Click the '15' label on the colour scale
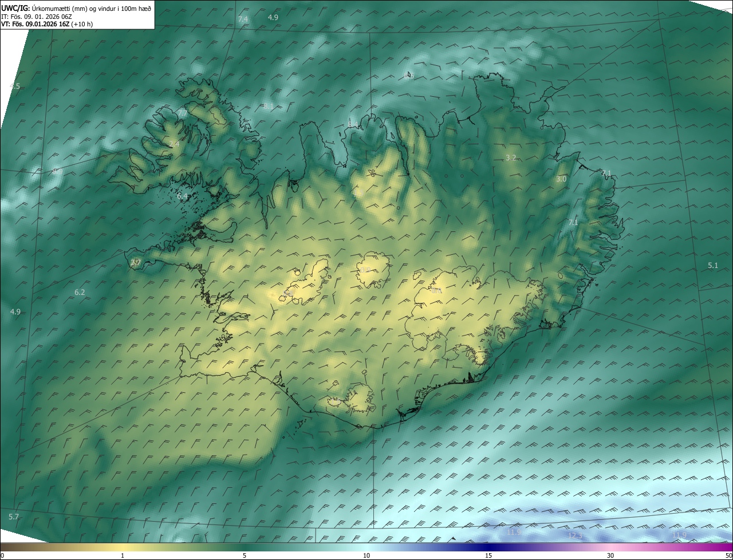The height and width of the screenshot is (560, 733). tap(488, 555)
